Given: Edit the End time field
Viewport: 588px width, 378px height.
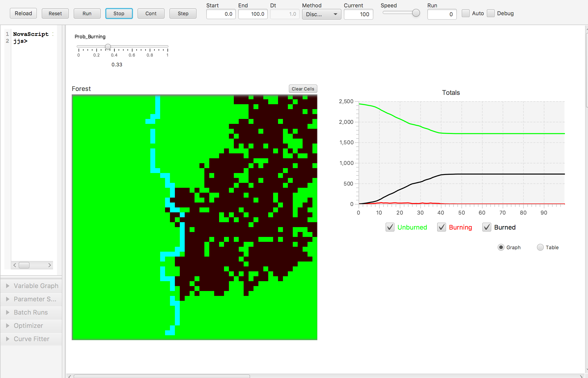Looking at the screenshot, I should 253,14.
